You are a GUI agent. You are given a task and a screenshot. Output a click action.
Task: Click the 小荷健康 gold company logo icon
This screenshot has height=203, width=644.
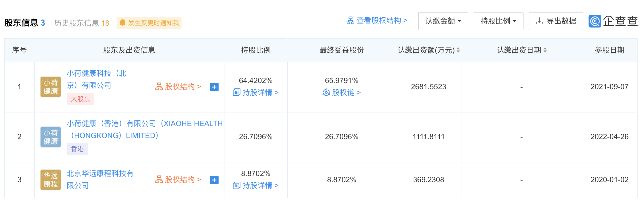click(x=51, y=87)
